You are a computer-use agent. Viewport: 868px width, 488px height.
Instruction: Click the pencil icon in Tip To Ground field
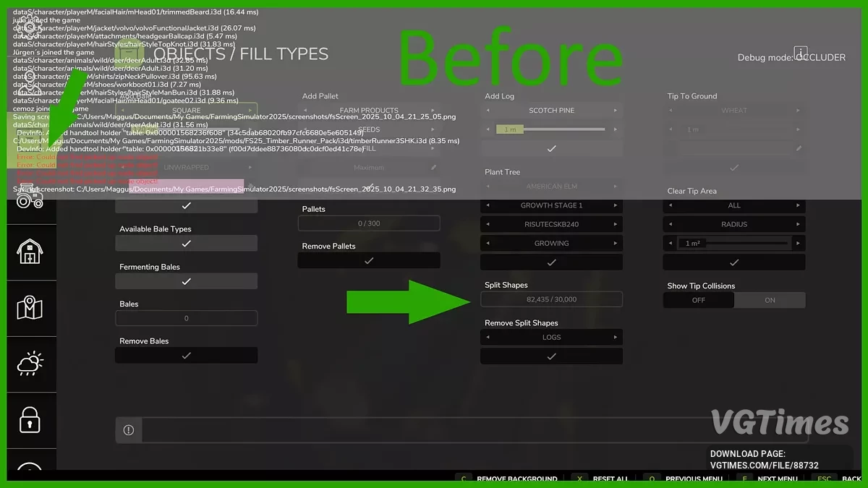click(x=799, y=148)
